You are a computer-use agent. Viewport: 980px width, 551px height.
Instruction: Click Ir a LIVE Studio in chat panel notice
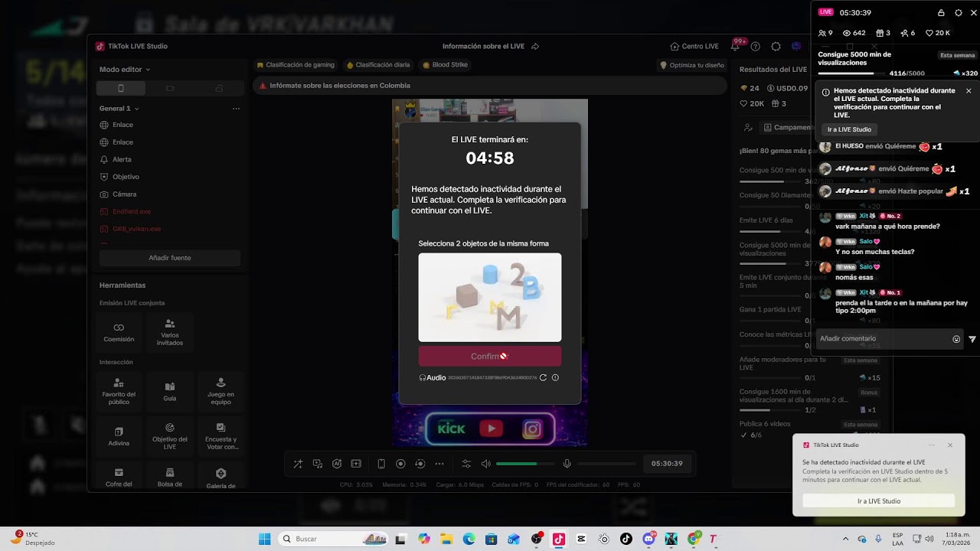tap(849, 129)
